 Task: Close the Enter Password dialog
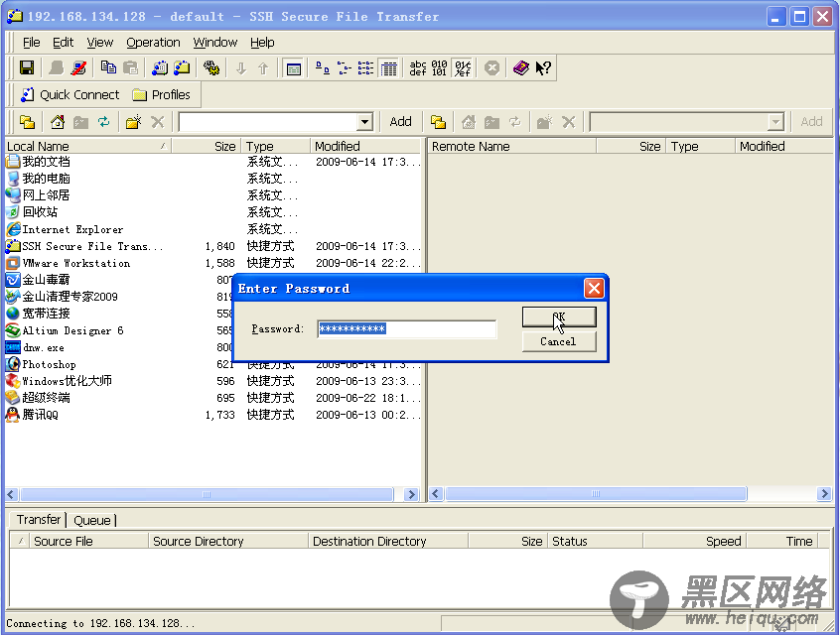coord(594,289)
